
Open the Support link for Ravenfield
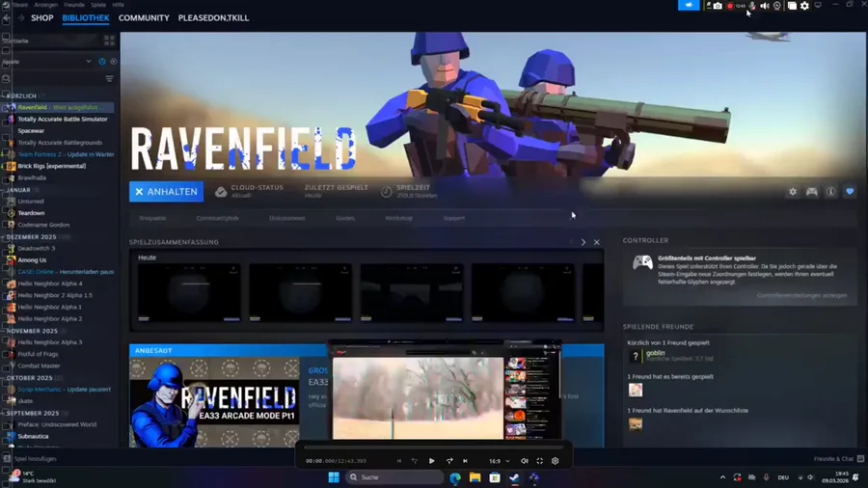(x=454, y=218)
